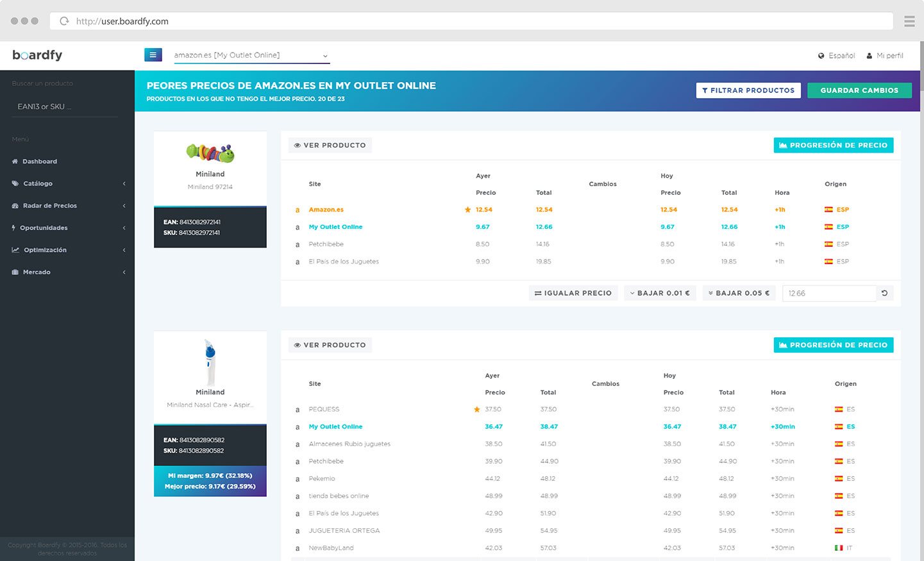The height and width of the screenshot is (561, 924).
Task: Click the IGUALAR PRECIO button
Action: (x=573, y=293)
